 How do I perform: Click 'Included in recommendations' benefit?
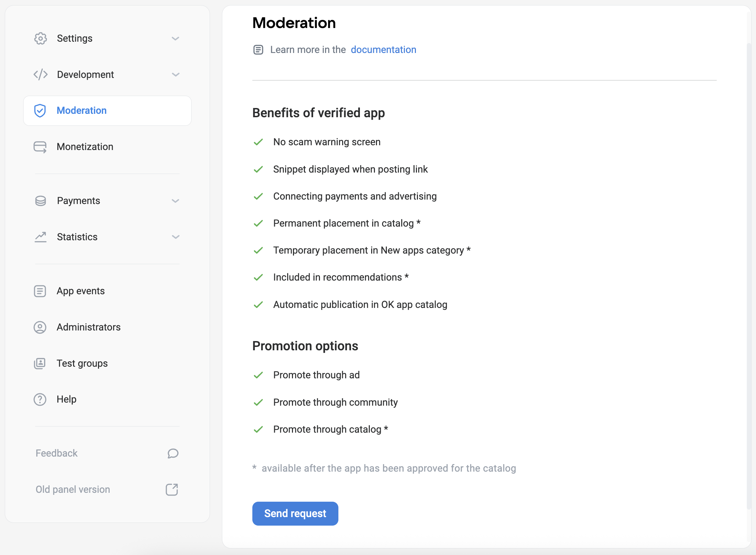[x=341, y=277]
